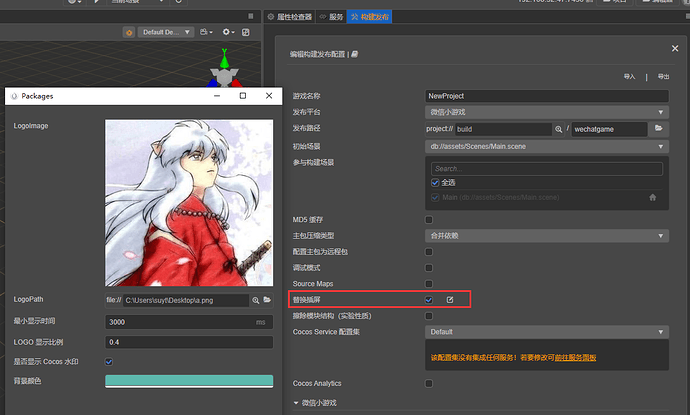Image resolution: width=690 pixels, height=415 pixels.
Task: Enable the MD5 缓存 checkbox
Action: 429,220
